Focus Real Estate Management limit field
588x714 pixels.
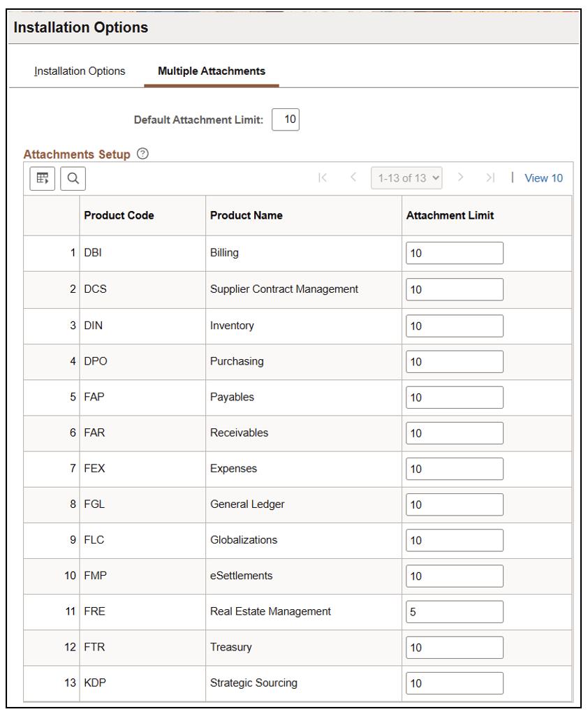point(454,612)
